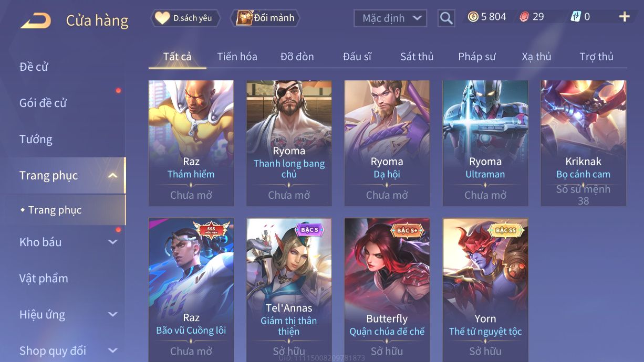Open the search magnifier icon
Image resolution: width=644 pixels, height=362 pixels.
click(446, 18)
